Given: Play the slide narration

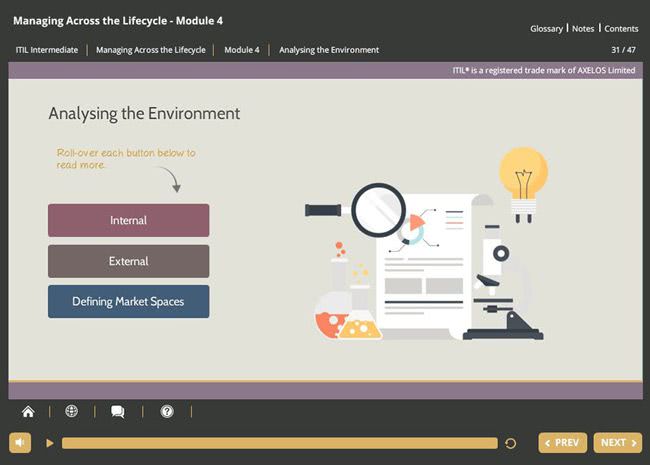Looking at the screenshot, I should [50, 443].
